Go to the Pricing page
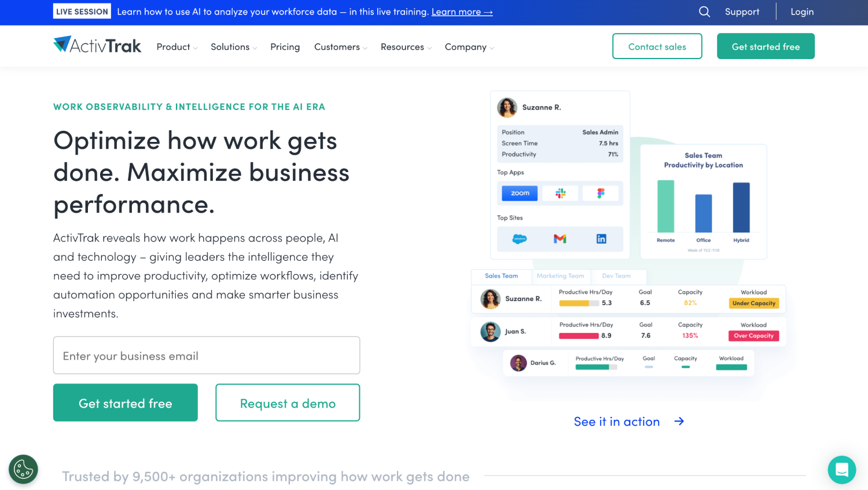868x490 pixels. [x=285, y=47]
